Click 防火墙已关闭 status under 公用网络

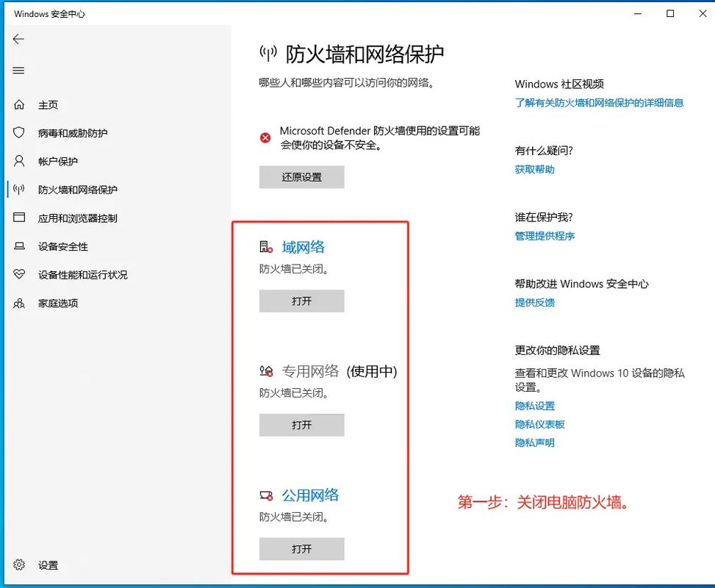(294, 517)
